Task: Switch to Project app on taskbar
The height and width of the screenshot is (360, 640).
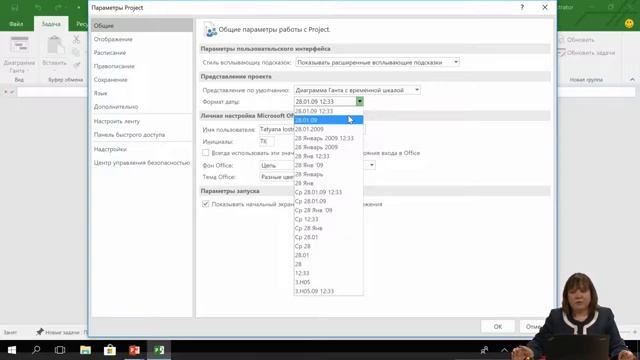Action: [159, 350]
